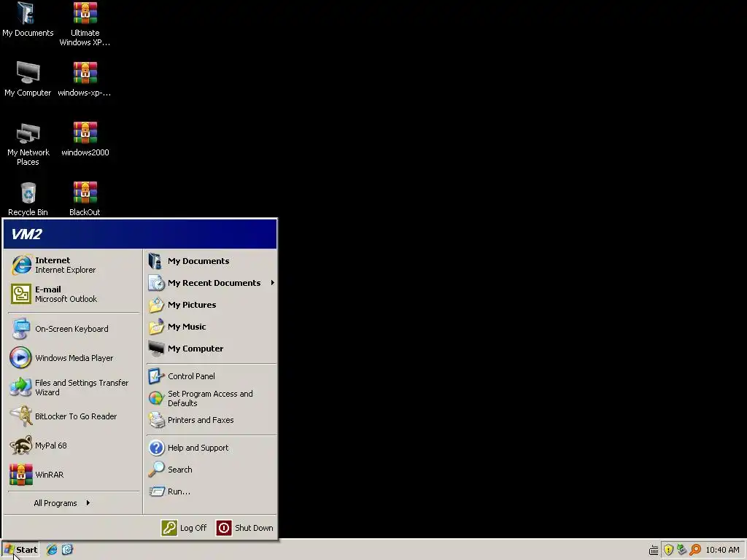
Task: Launch Internet Explorer from Start menu
Action: 74,265
